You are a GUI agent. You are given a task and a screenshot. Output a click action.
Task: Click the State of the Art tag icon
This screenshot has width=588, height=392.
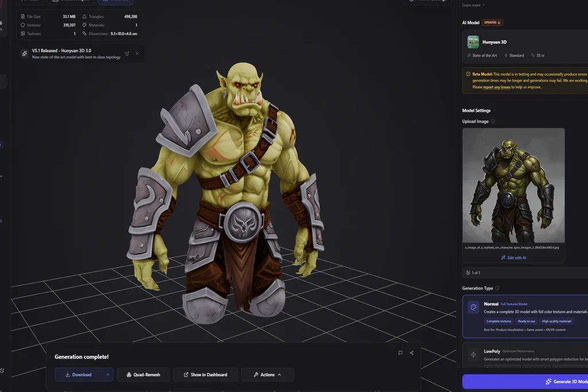[469, 56]
